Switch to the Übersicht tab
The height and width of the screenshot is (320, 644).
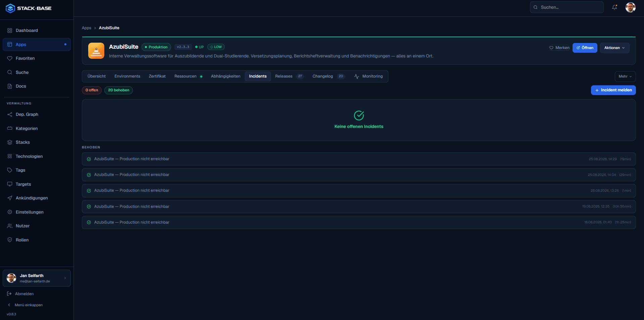pyautogui.click(x=97, y=76)
